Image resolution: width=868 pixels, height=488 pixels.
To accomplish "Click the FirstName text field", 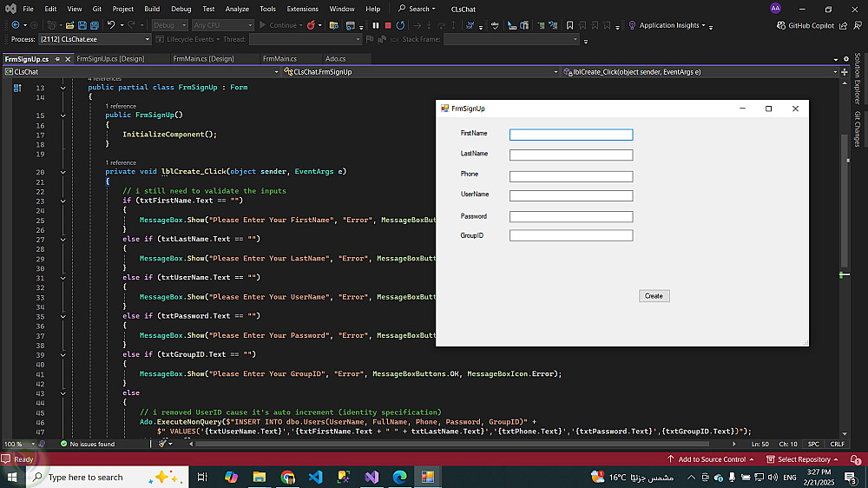I will 570,135.
